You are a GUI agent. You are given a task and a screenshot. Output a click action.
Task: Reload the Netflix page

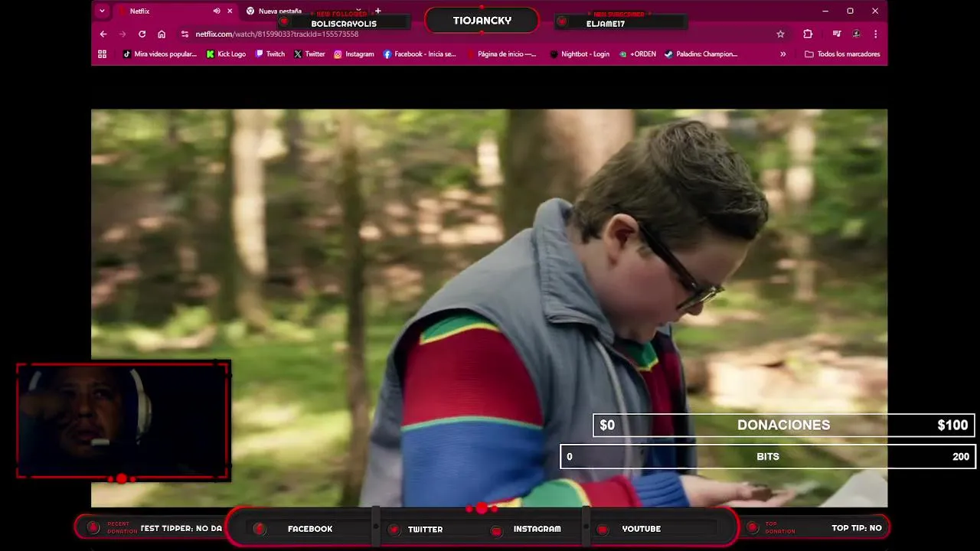(x=142, y=34)
